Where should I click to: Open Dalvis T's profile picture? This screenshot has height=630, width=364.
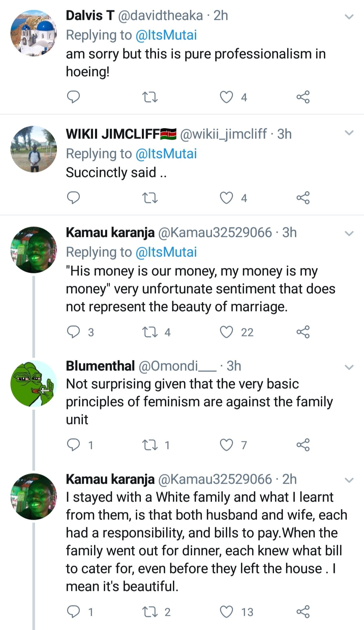[34, 33]
